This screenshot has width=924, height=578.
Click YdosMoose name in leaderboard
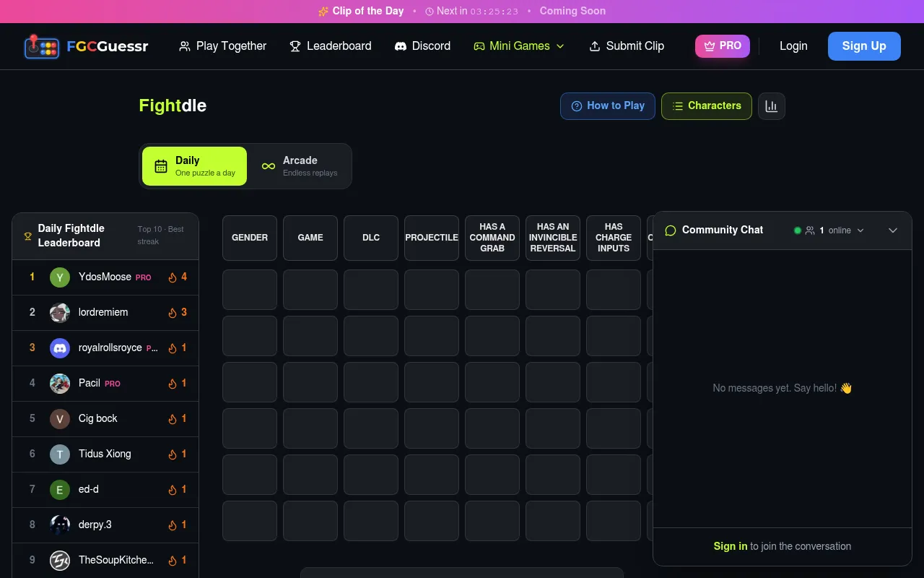pyautogui.click(x=105, y=277)
